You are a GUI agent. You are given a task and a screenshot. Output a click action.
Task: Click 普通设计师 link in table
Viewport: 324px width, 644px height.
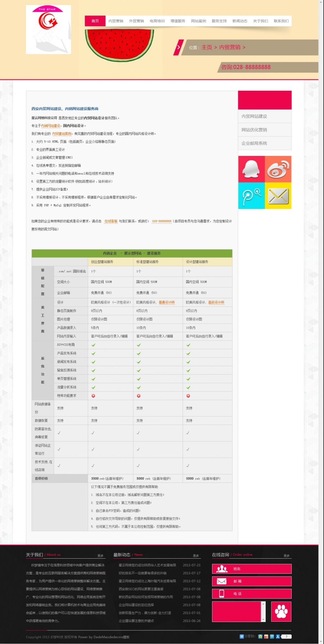point(167,303)
